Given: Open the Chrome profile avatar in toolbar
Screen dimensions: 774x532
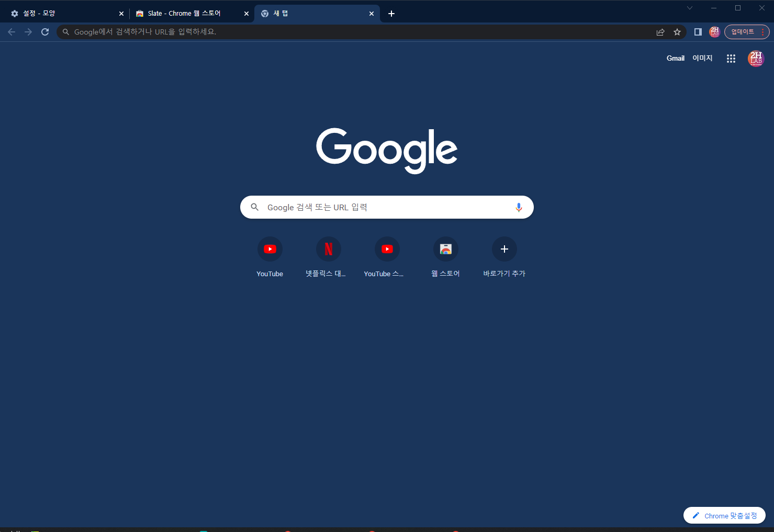Looking at the screenshot, I should point(714,32).
